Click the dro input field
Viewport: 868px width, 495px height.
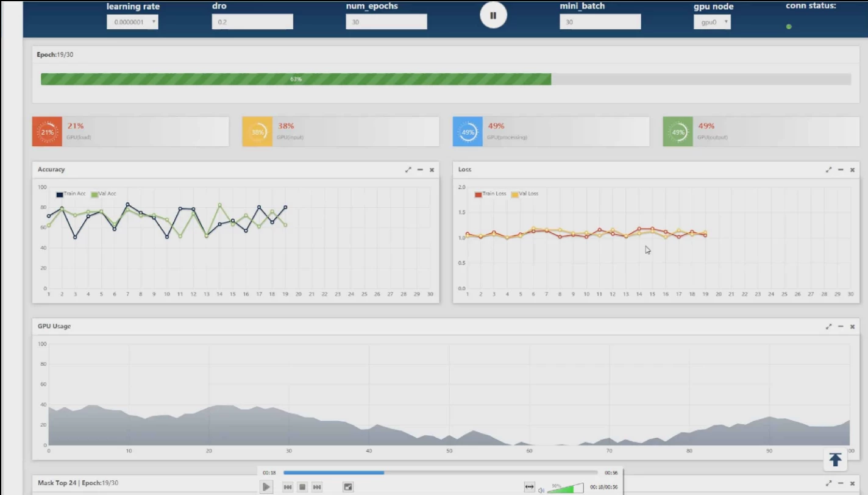(x=252, y=22)
